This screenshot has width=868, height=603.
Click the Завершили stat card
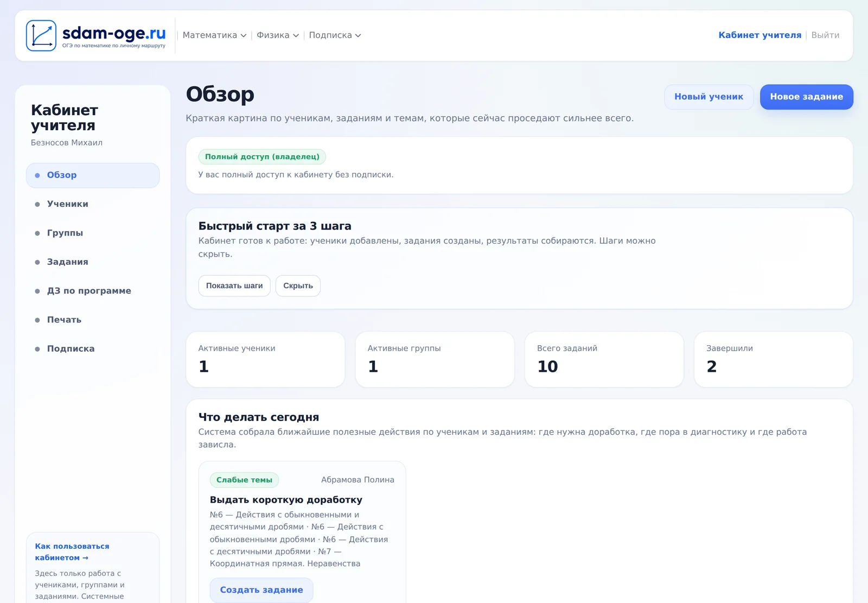coord(773,359)
